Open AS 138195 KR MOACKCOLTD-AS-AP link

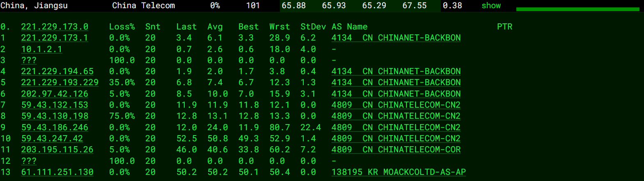[x=398, y=172]
